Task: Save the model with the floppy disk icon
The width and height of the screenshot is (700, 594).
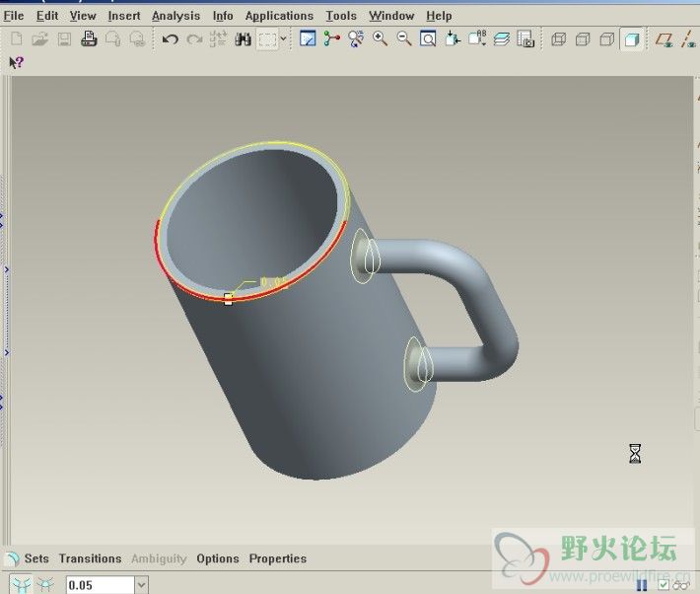Action: (x=64, y=39)
